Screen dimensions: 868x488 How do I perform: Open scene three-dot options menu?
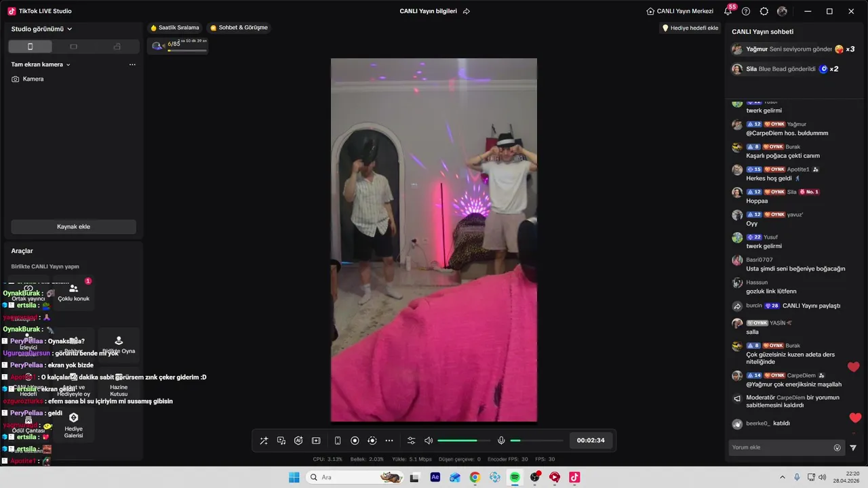(x=132, y=64)
